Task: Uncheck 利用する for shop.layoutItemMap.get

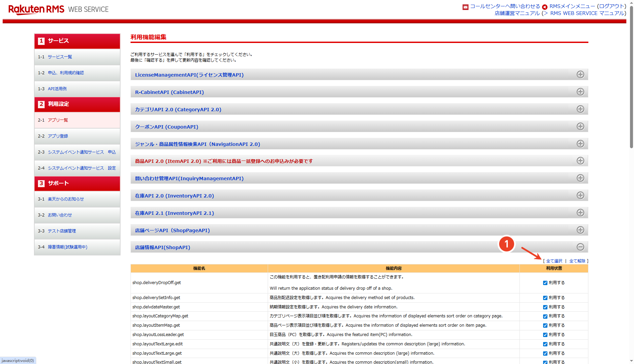Action: pyautogui.click(x=545, y=326)
